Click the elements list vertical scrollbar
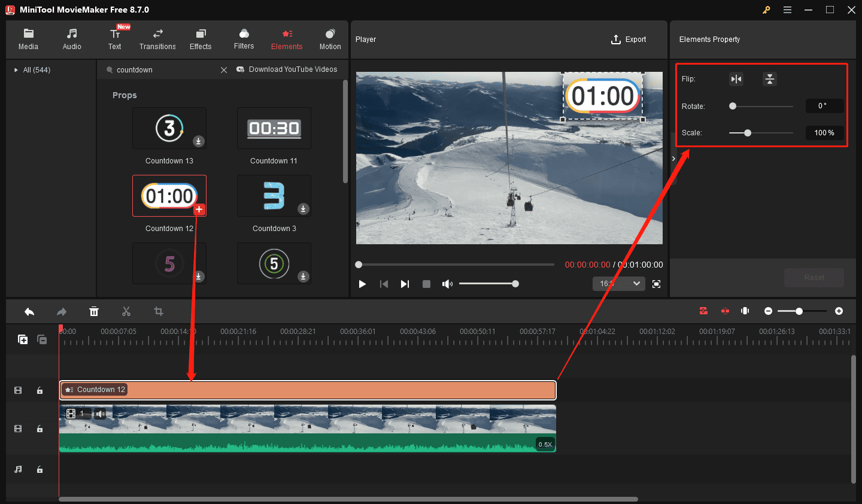Image resolution: width=862 pixels, height=504 pixels. (x=345, y=132)
